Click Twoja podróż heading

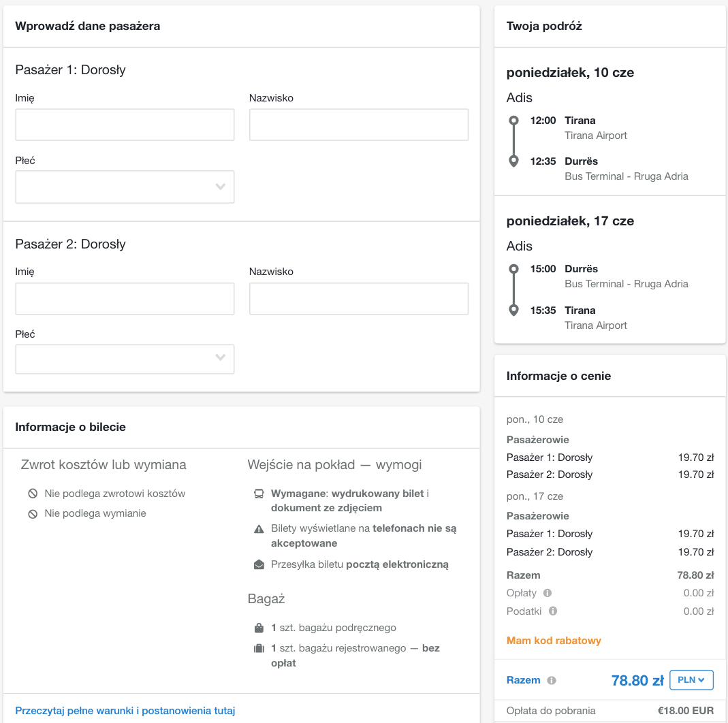click(x=544, y=26)
